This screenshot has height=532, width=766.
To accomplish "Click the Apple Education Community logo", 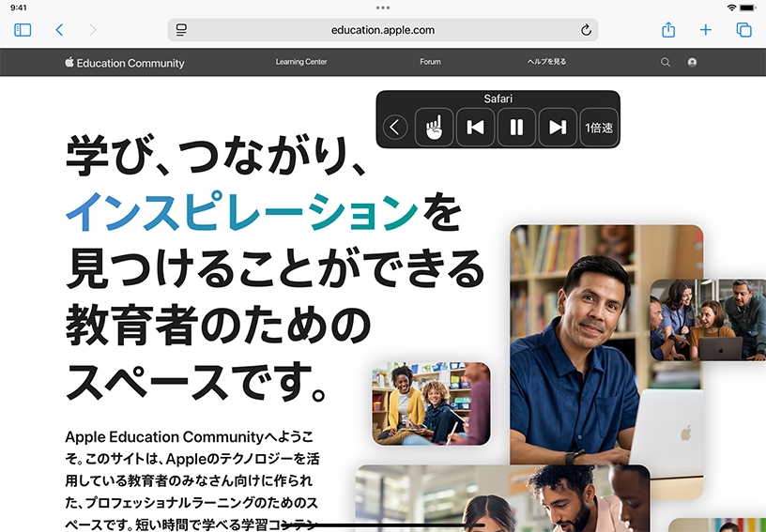I will point(125,63).
